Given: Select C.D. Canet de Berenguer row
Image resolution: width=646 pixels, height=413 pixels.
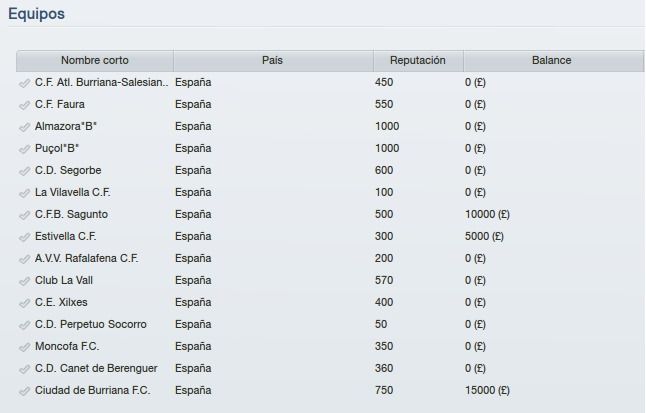Looking at the screenshot, I should [330, 368].
